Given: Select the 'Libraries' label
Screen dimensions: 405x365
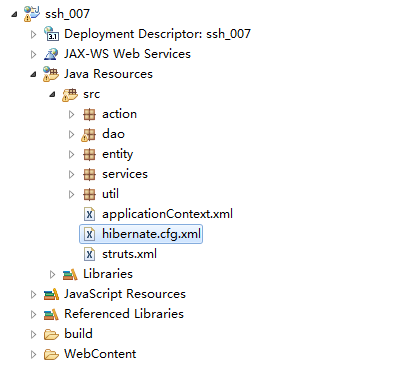Looking at the screenshot, I should (108, 274).
